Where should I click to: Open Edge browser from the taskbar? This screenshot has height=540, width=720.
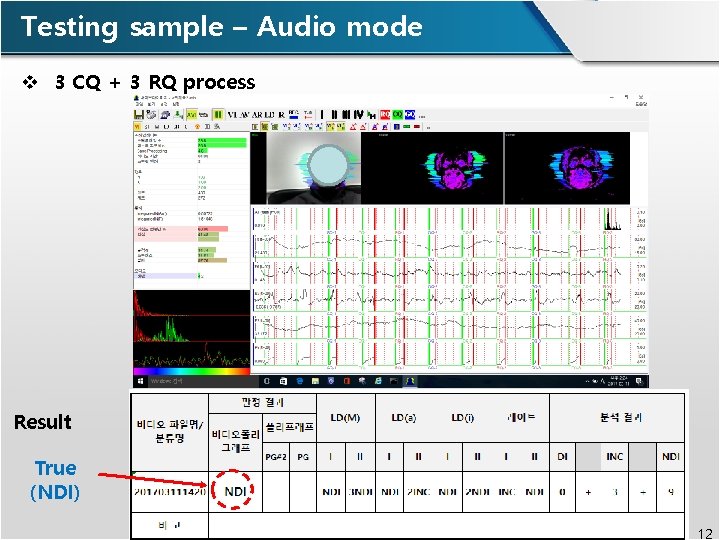300,381
